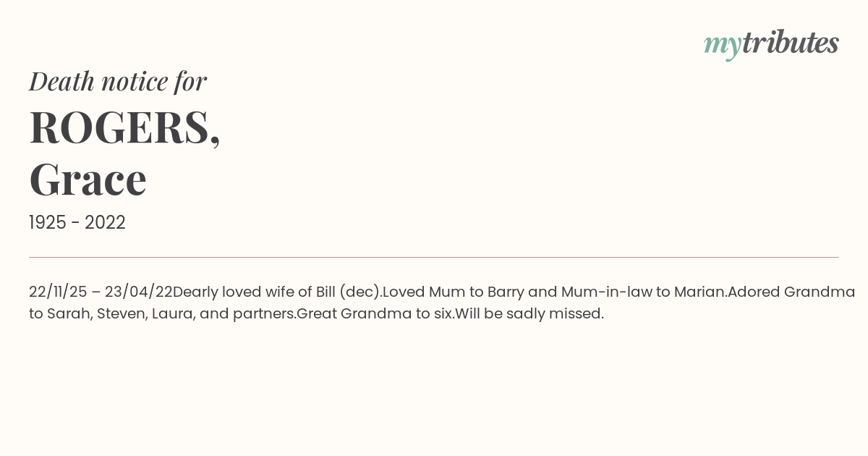Select the "1925 - 2022" year range
Viewport: 868px width, 456px height.
coord(77,222)
